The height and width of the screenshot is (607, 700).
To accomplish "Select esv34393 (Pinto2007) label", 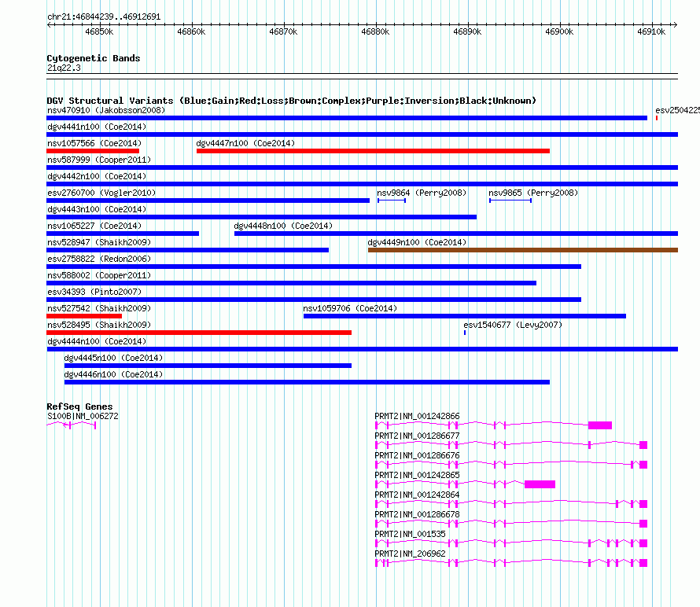I will 94,292.
